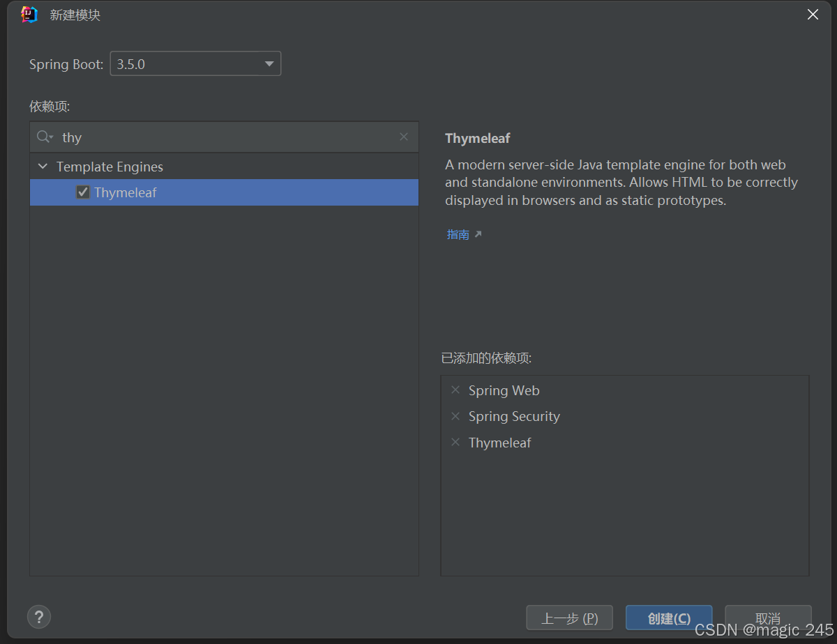Select Thymeleaf in added dependencies list
Viewport: 837px width, 644px height.
499,443
